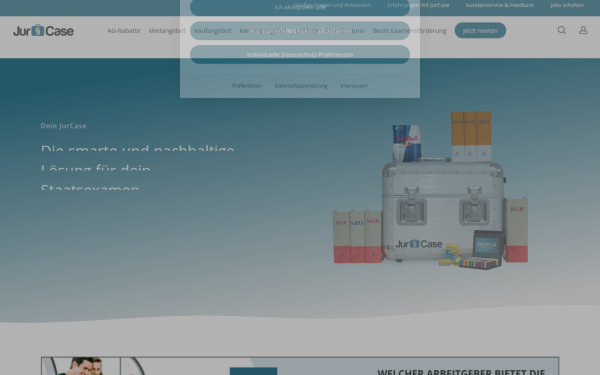The height and width of the screenshot is (375, 600).
Task: Open Individuelle Datenschutz-Präferenzen
Action: pos(300,54)
